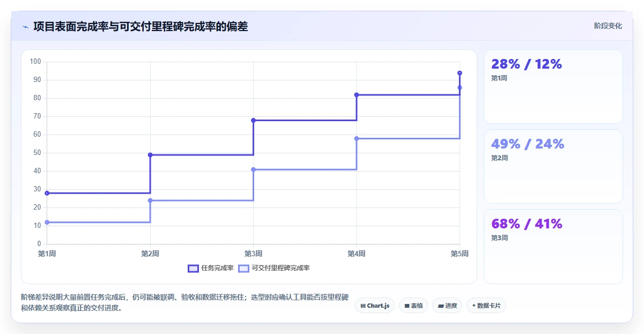Select the 任务完成率 point at 第1周 (28)

[x=47, y=193]
